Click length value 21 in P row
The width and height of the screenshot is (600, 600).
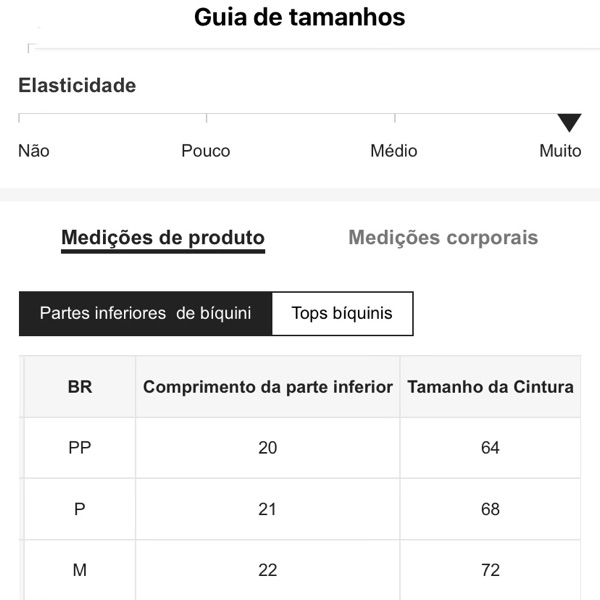pyautogui.click(x=268, y=509)
